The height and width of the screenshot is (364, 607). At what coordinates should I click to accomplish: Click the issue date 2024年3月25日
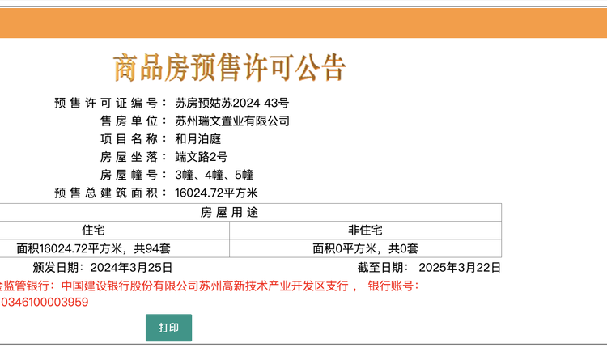coord(131,267)
